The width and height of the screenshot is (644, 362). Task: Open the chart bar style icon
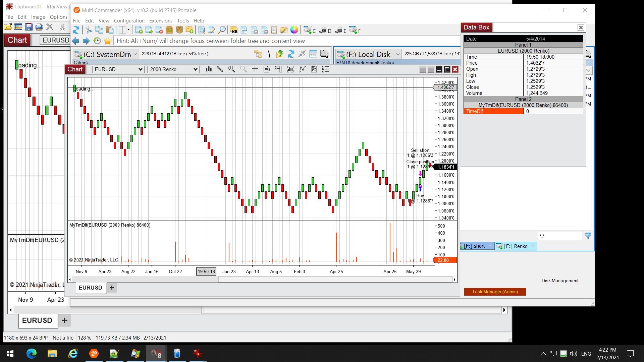click(x=209, y=69)
